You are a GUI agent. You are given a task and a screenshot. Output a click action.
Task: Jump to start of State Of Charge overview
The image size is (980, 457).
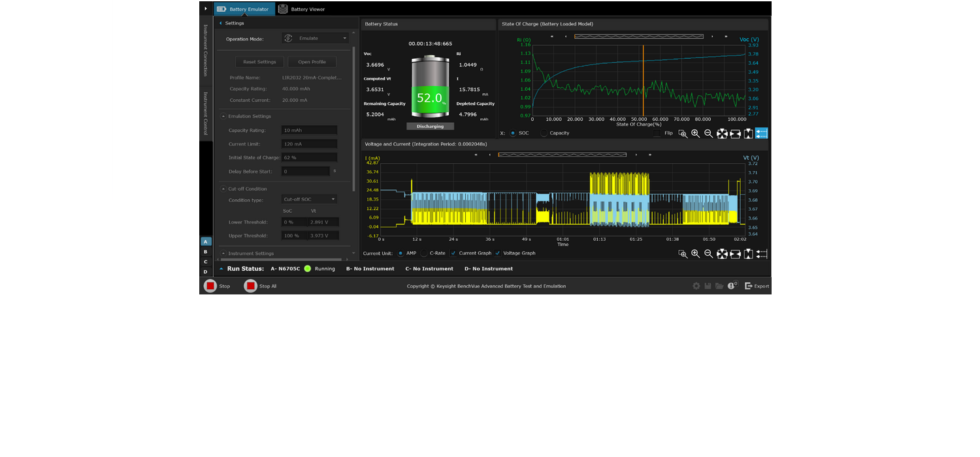pyautogui.click(x=553, y=37)
